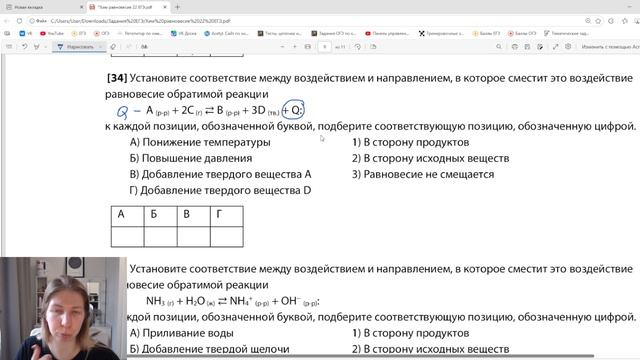
Task: Open PDF viewer settings gear
Action: tap(568, 47)
